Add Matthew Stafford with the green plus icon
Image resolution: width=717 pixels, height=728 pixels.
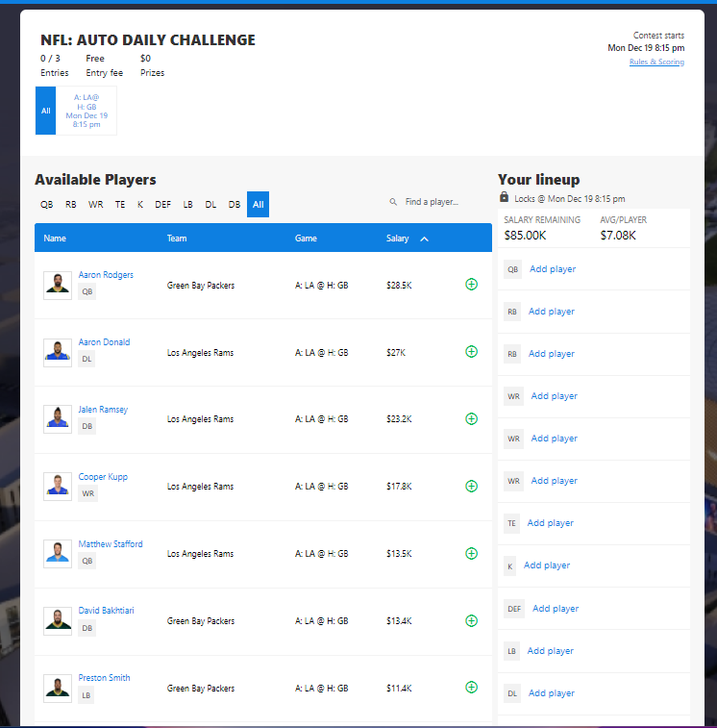click(x=471, y=553)
